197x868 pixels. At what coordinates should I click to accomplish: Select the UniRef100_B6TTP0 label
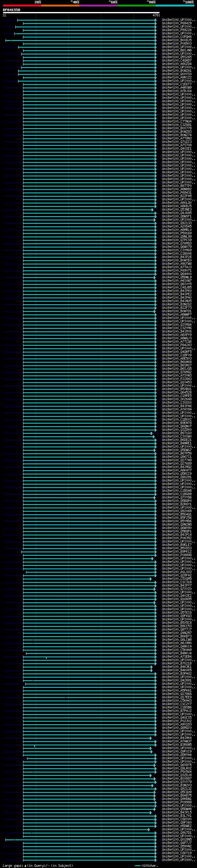[177, 186]
